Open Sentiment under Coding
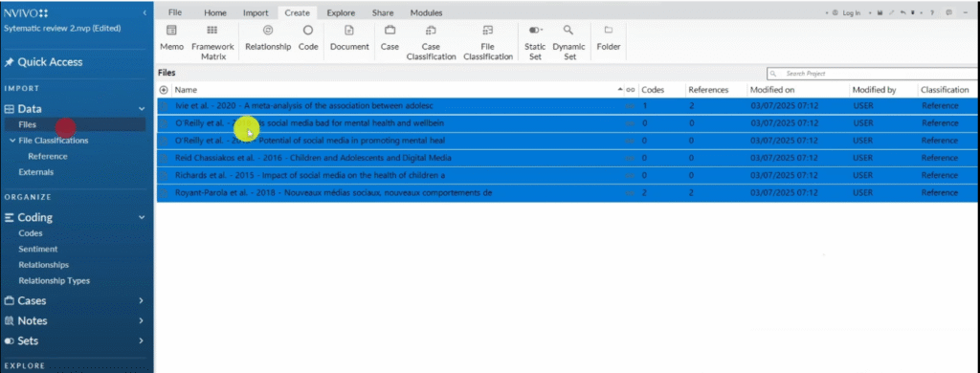The image size is (980, 373). [x=38, y=249]
